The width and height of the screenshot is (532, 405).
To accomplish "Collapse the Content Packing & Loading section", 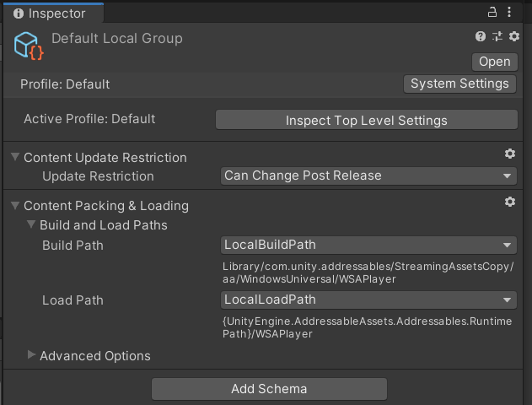I will click(x=15, y=205).
